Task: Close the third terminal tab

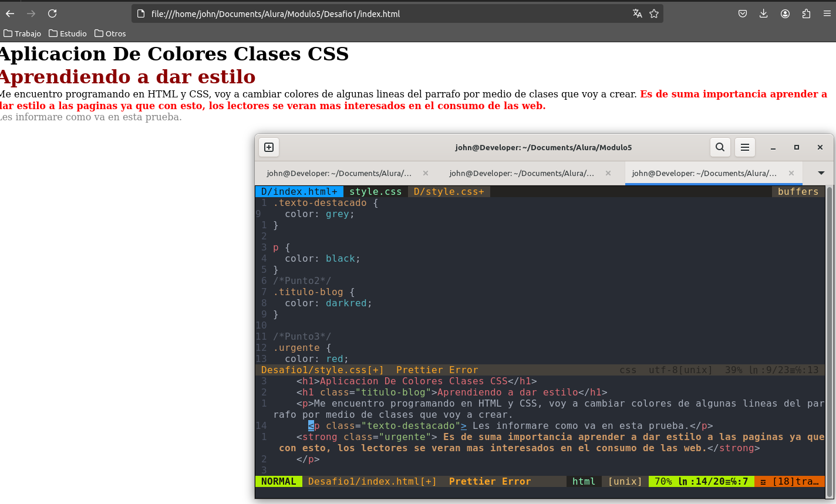Action: 791,173
